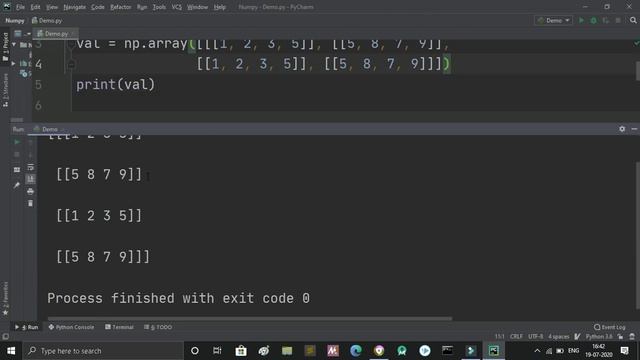Click the inspection checkmark in editor corner

636,43
